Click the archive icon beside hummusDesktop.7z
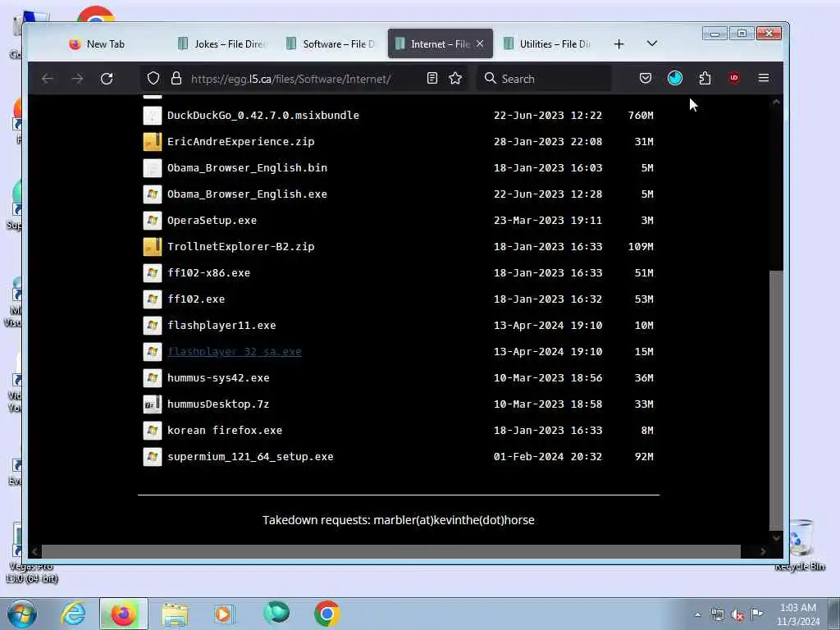840x630 pixels. [152, 404]
